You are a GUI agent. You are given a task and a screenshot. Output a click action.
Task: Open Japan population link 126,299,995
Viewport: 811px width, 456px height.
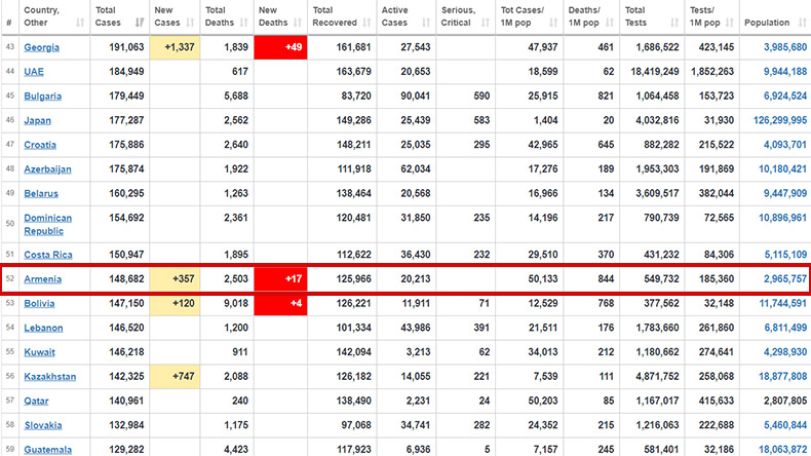coord(780,120)
